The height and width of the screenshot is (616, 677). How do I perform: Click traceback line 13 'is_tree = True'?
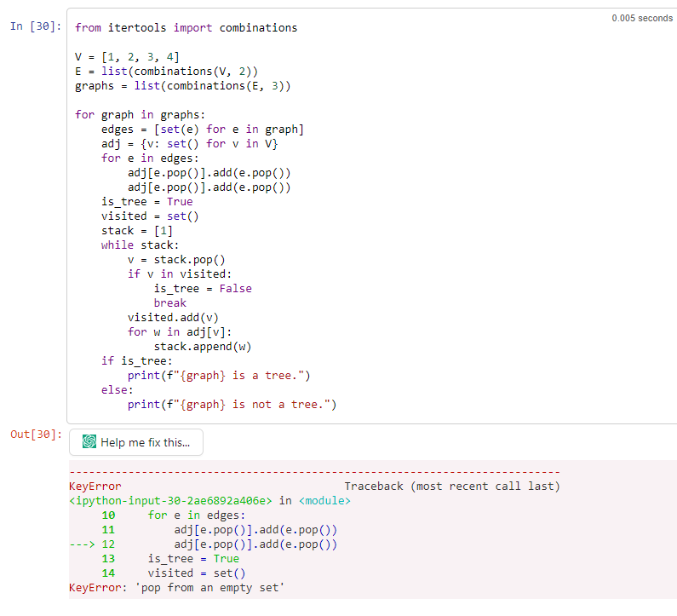tap(193, 559)
